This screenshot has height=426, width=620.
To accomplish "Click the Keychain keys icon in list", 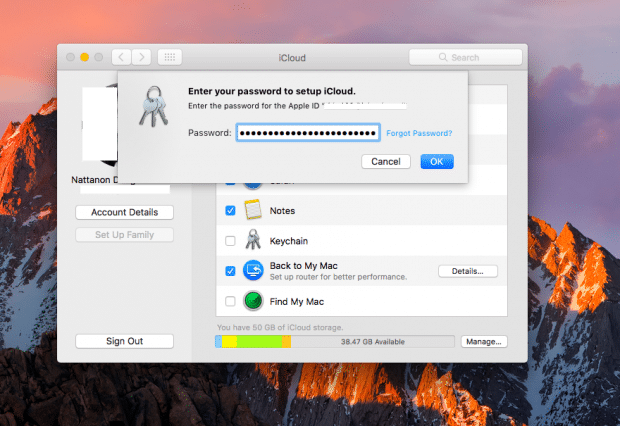I will point(253,240).
